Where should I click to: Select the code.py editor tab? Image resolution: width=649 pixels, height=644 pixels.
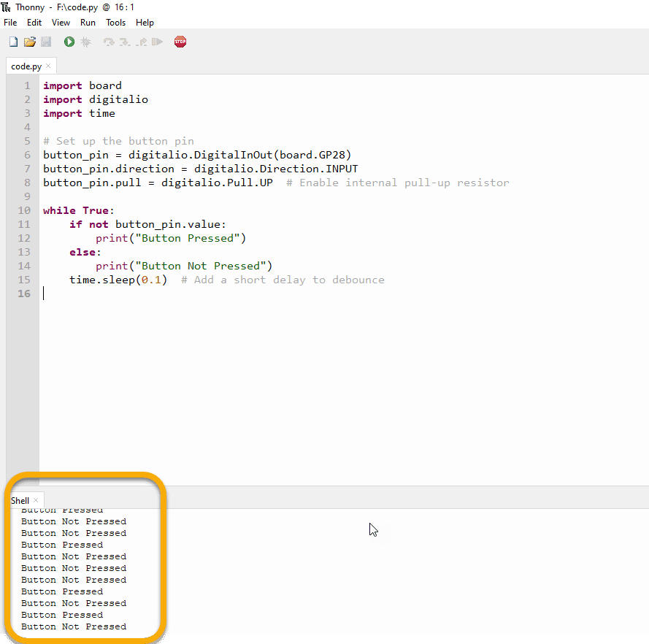pyautogui.click(x=26, y=66)
